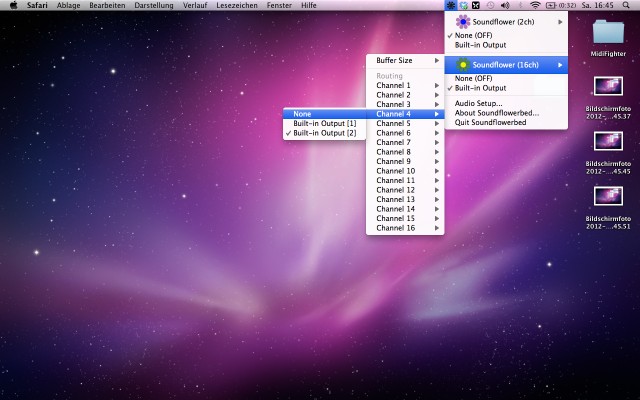Click the Soundflowerbed flower icon in menu bar
This screenshot has width=640, height=400.
click(451, 5)
